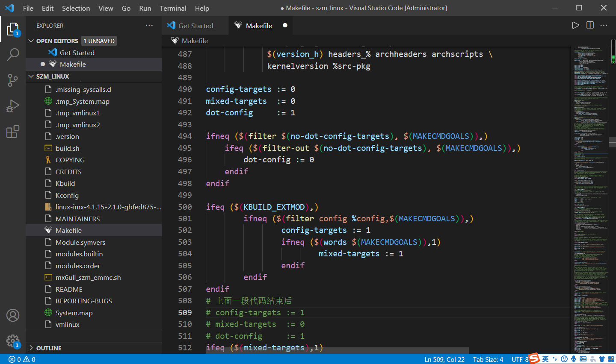This screenshot has height=364, width=616.
Task: Open the Terminal menu
Action: (173, 8)
